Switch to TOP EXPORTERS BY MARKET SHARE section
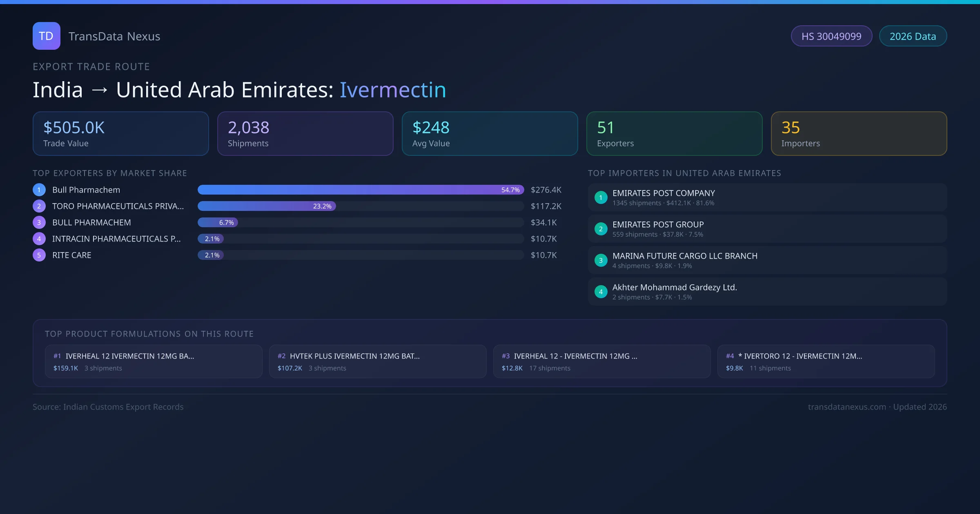 tap(110, 173)
